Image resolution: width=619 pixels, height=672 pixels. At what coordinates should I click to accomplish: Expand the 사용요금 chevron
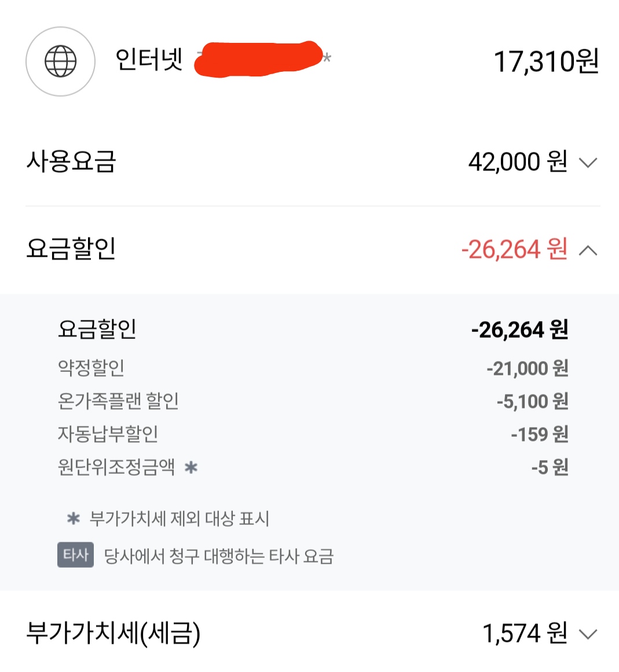click(588, 163)
